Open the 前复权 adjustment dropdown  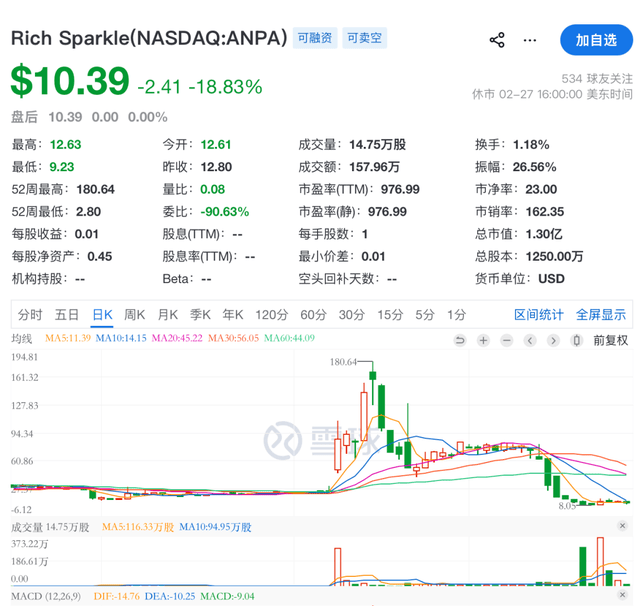click(610, 340)
